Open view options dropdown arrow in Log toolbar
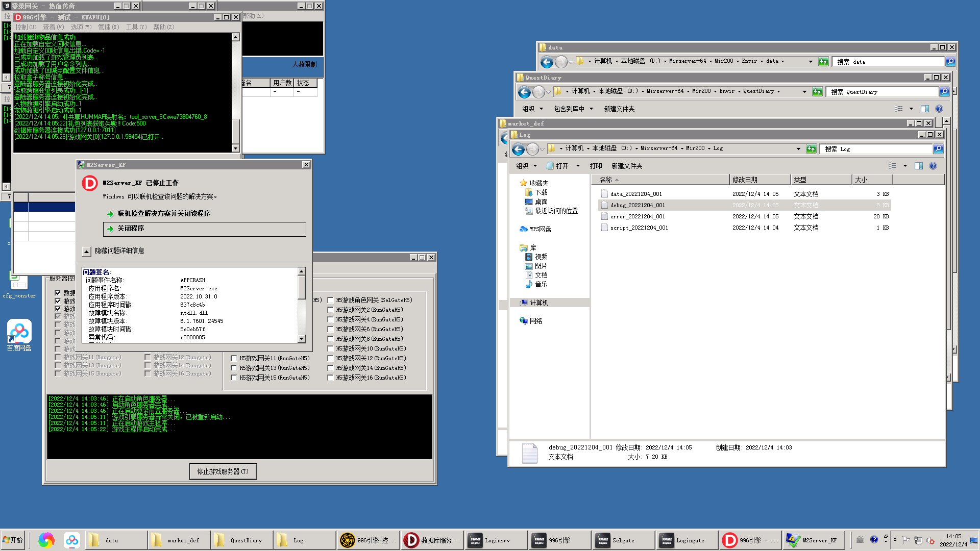Viewport: 980px width, 551px height. click(905, 166)
